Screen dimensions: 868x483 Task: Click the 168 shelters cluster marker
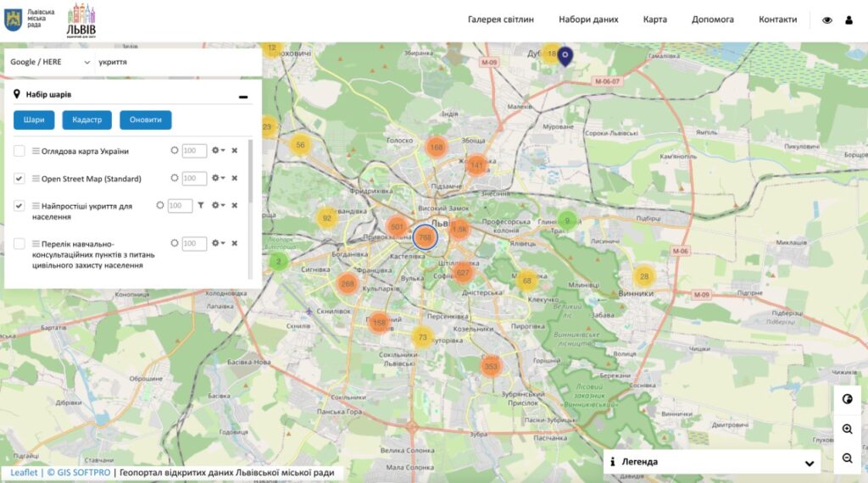coord(436,147)
